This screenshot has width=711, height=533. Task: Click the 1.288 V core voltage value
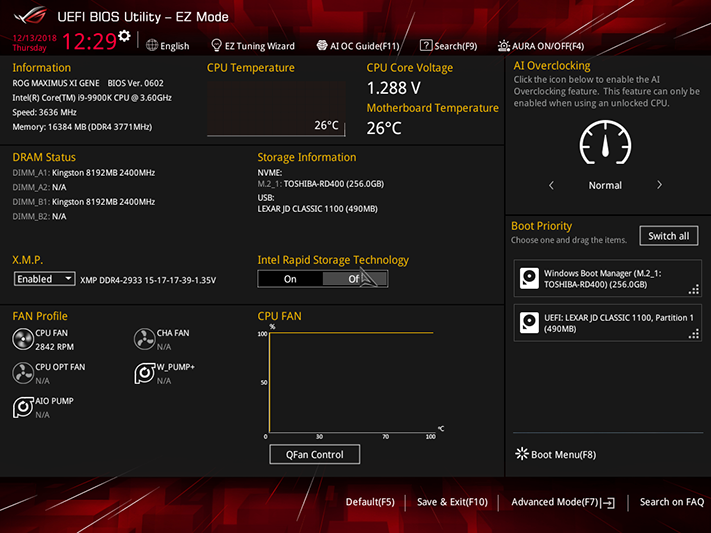[394, 88]
